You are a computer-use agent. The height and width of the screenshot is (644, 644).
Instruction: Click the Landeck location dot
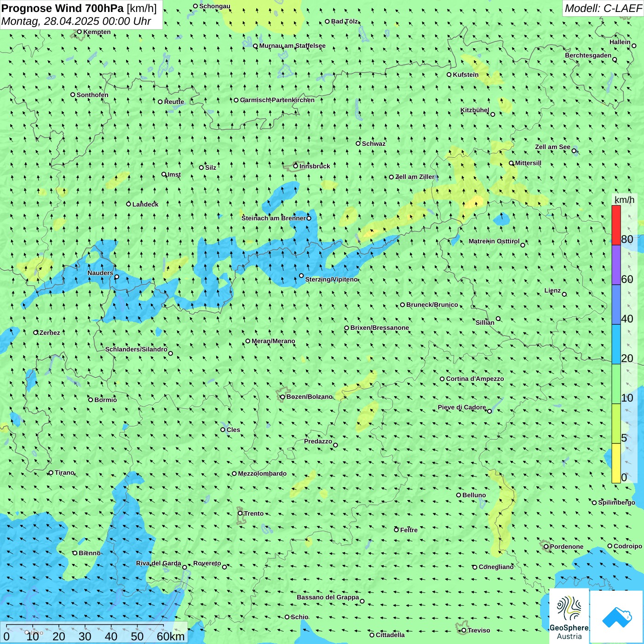tap(129, 204)
